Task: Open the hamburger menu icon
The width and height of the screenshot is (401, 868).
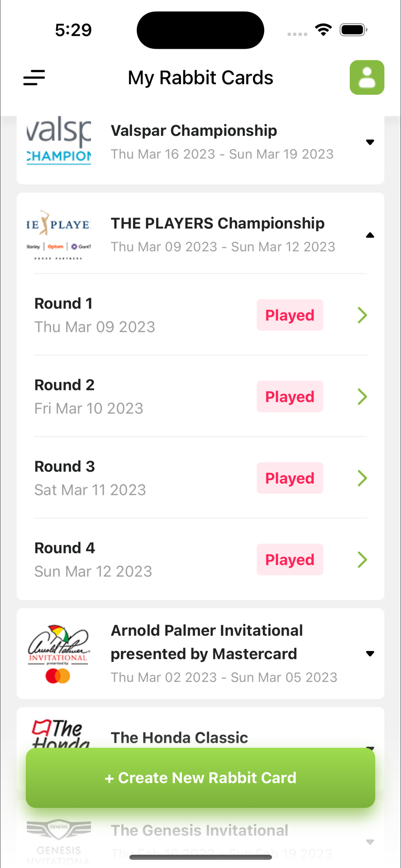Action: point(34,77)
